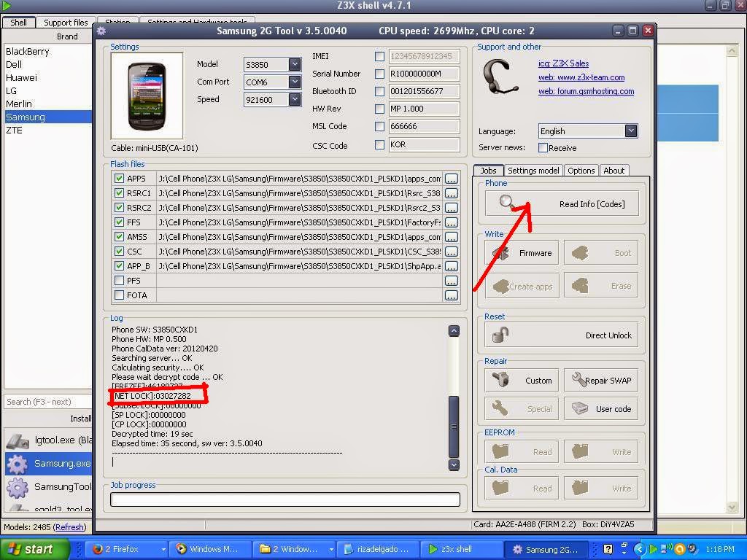Tick the Serial Number checkbox
Image resolution: width=747 pixels, height=560 pixels.
point(379,74)
